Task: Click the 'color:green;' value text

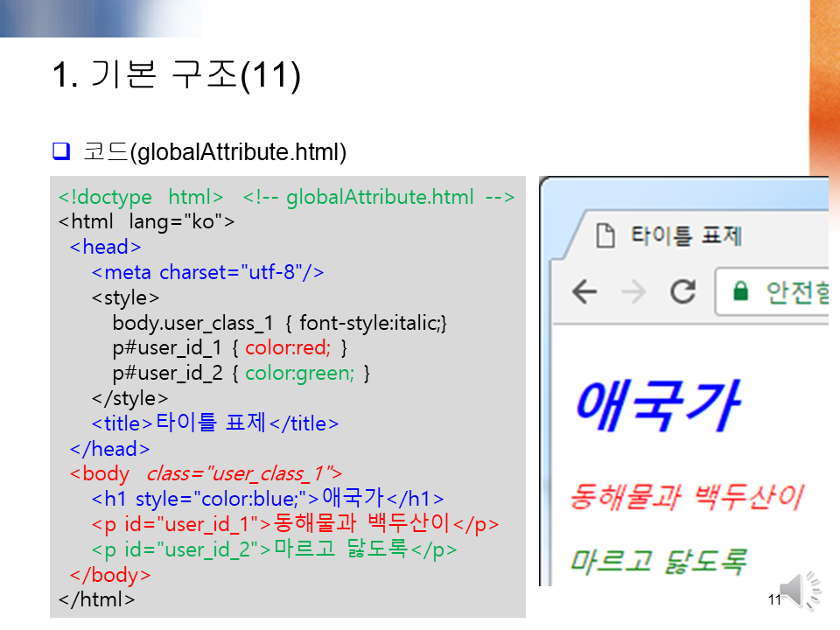Action: pos(299,374)
